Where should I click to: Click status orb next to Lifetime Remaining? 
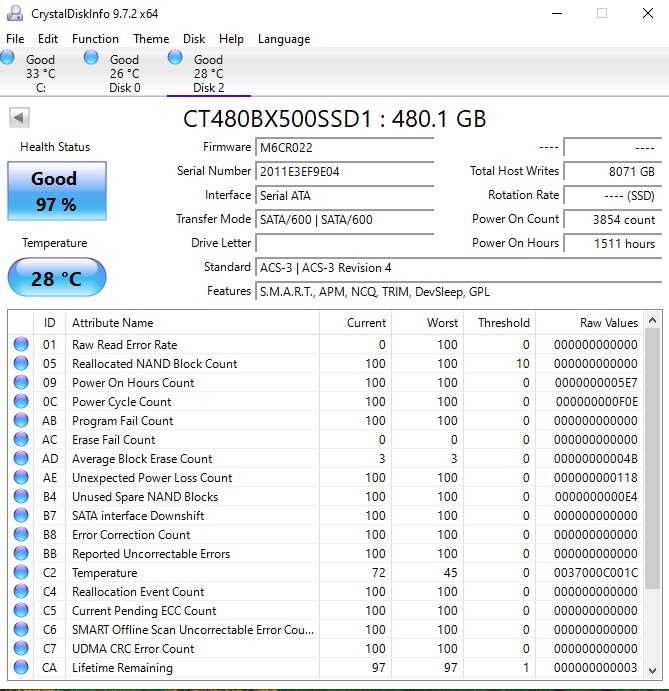(x=21, y=668)
